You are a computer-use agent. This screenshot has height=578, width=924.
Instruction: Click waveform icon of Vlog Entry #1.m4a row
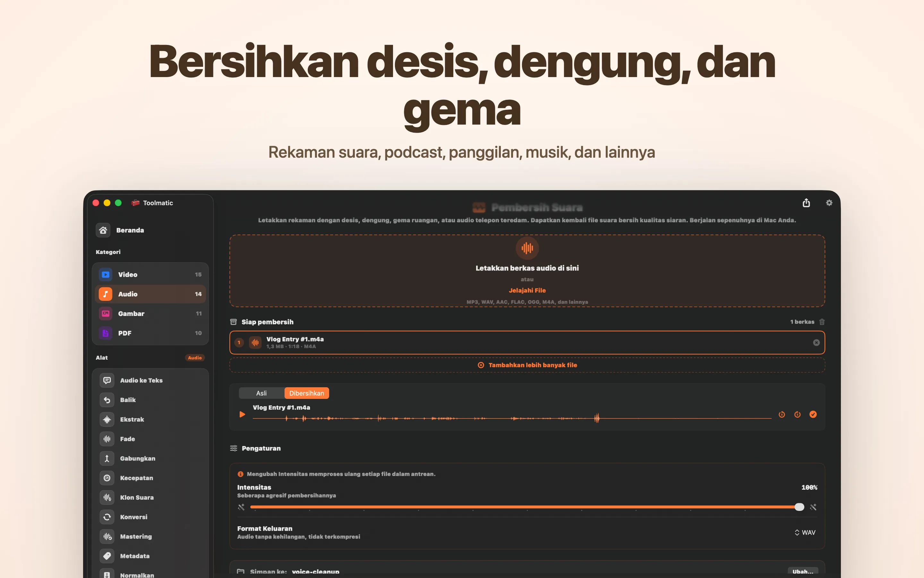(255, 343)
